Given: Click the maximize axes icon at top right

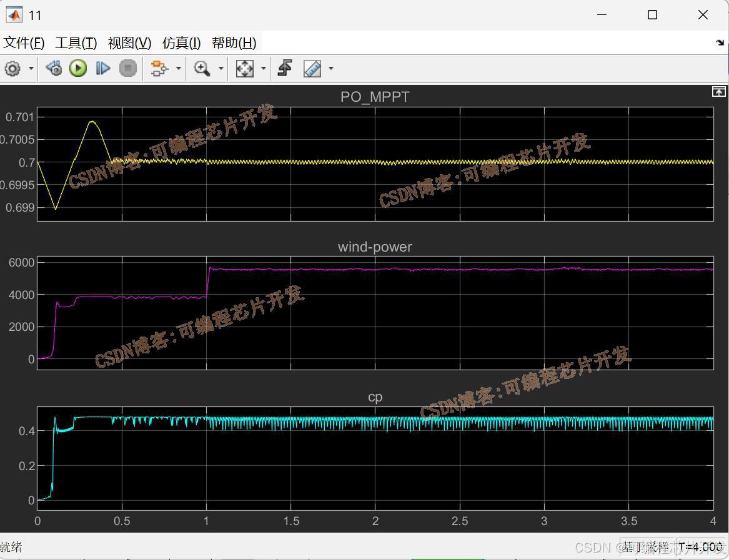Looking at the screenshot, I should click(x=718, y=92).
